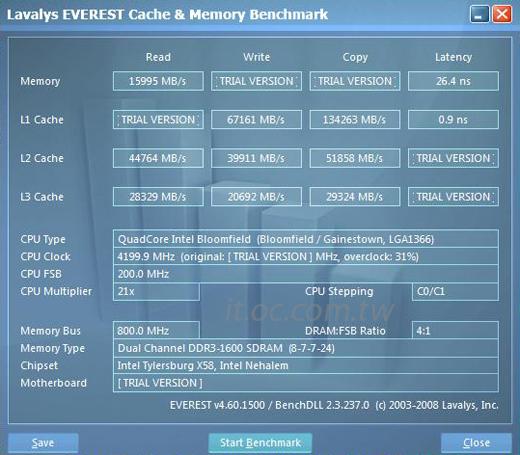Click L1 Cache Latency 0.9 ns
This screenshot has width=520, height=455.
(453, 120)
